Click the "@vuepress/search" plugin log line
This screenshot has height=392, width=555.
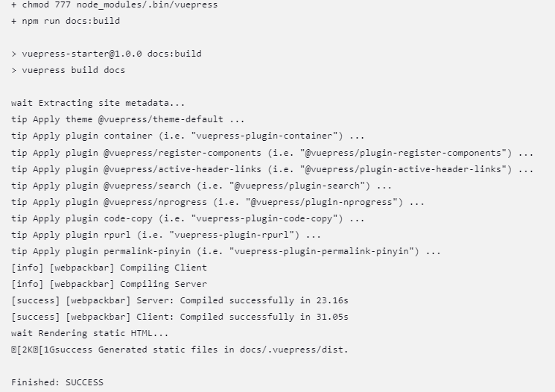201,186
